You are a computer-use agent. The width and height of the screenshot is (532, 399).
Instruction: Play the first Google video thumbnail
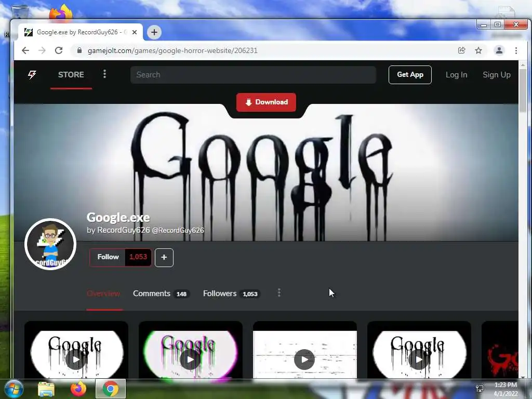(x=76, y=359)
